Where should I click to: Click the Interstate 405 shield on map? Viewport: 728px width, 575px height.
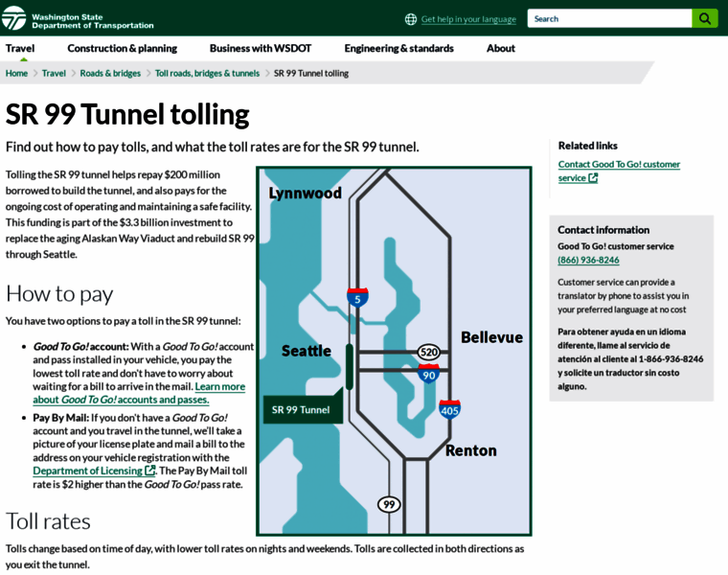tap(449, 409)
